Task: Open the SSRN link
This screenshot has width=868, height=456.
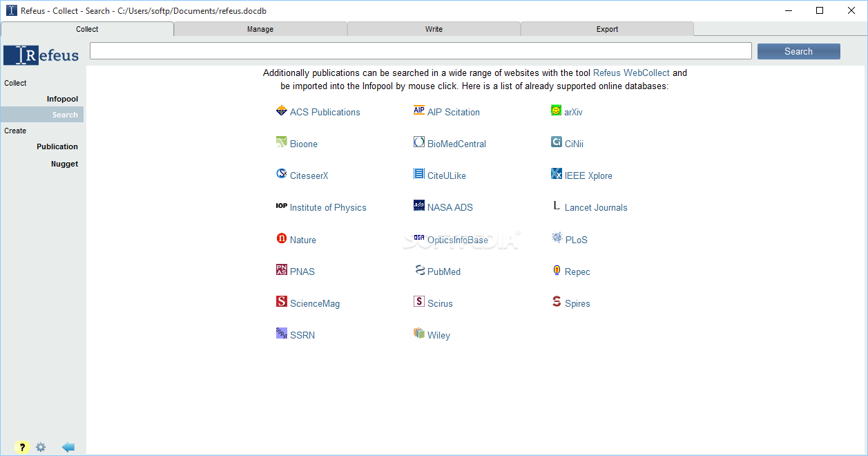Action: [x=302, y=335]
